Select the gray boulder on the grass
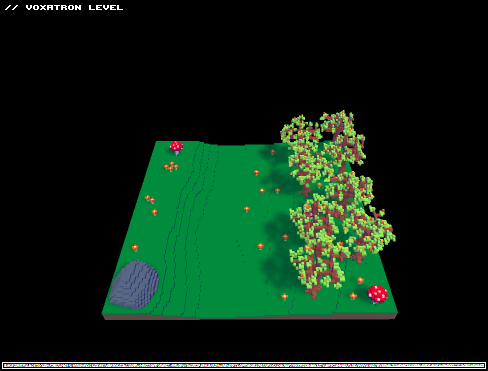 [x=134, y=284]
